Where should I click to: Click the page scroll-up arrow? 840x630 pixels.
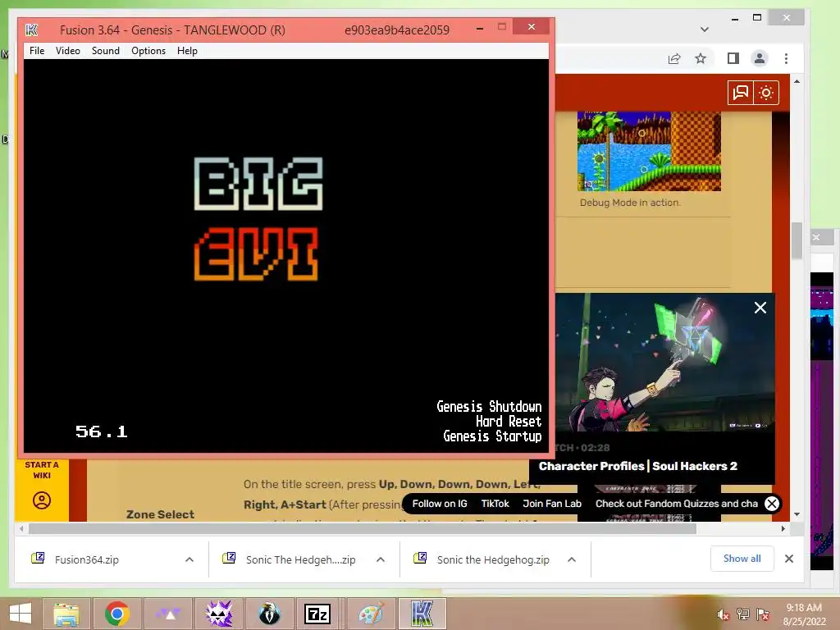click(797, 81)
